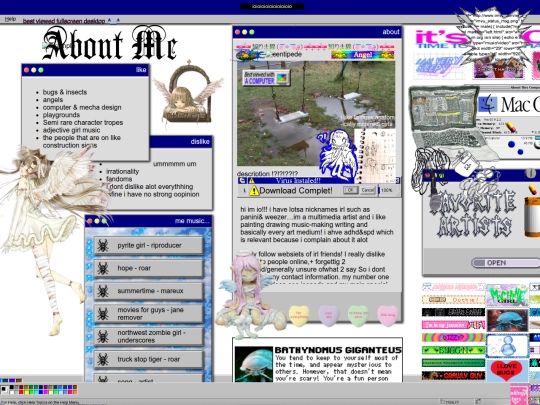Click the OPEN button under Favorite Artists
The height and width of the screenshot is (405, 540).
506,263
